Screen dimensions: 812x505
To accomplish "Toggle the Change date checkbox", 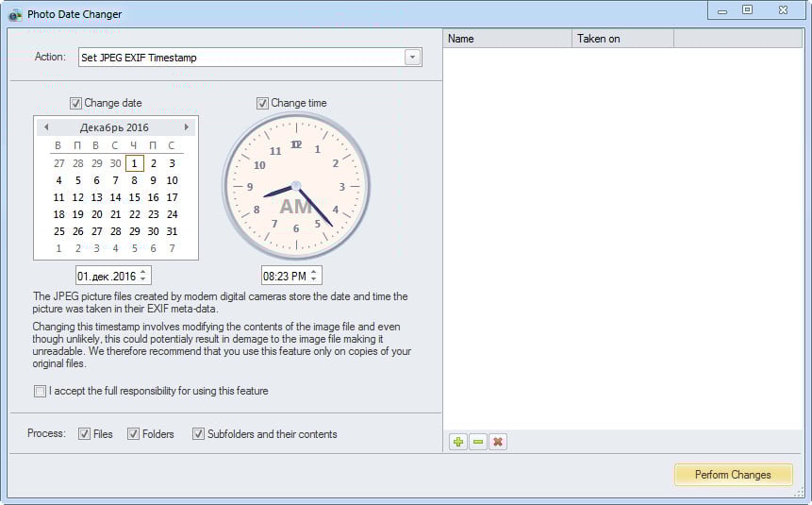I will tap(75, 103).
